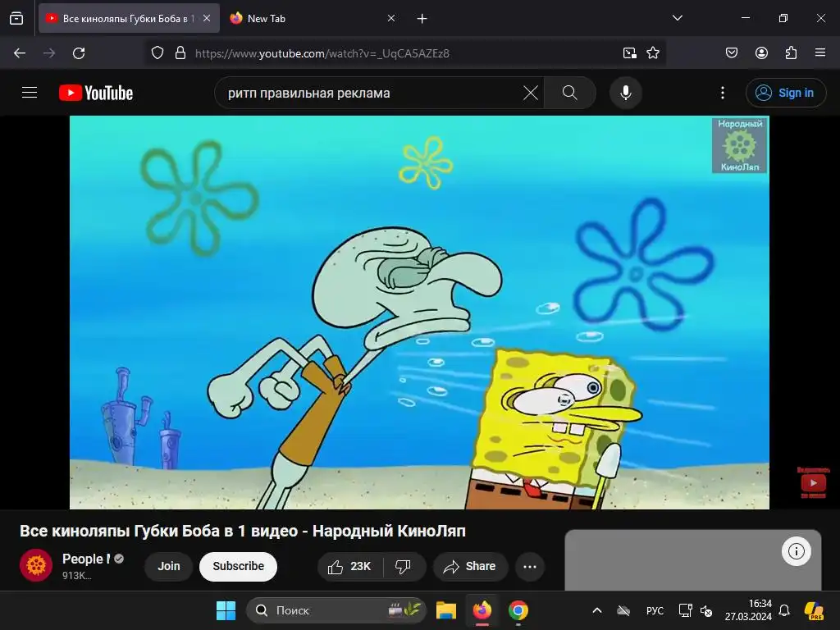840x630 pixels.
Task: Open Copilot preview icon in taskbar
Action: pyautogui.click(x=814, y=610)
